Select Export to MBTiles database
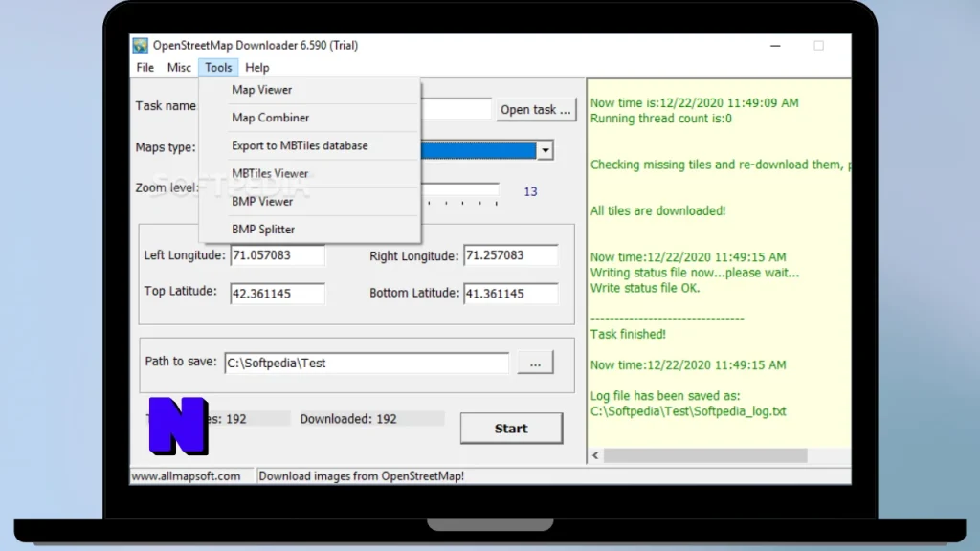Screen dimensions: 980x551 click(x=309, y=145)
